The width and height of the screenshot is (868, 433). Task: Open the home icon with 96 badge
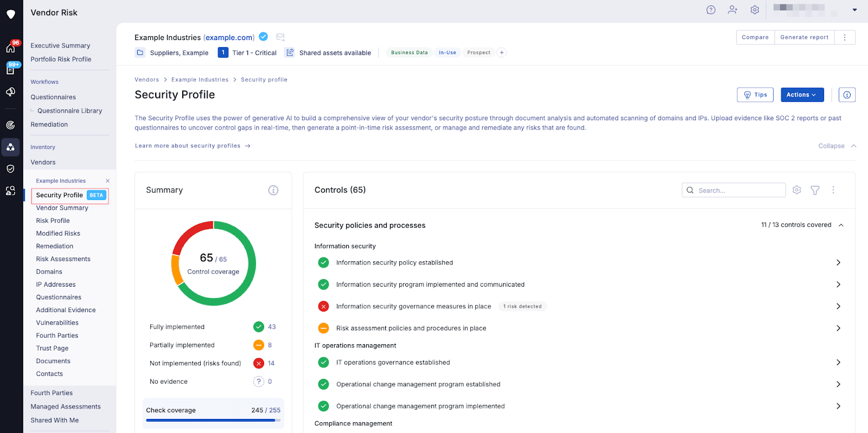pyautogui.click(x=10, y=48)
